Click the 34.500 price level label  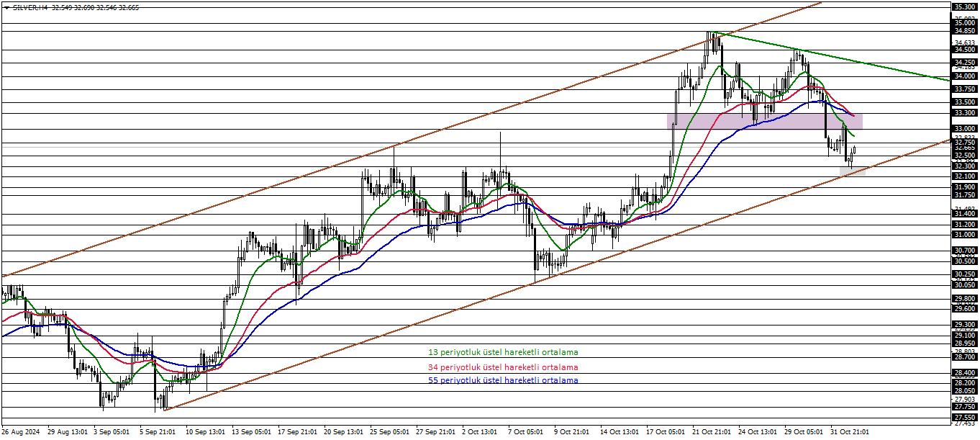(964, 50)
